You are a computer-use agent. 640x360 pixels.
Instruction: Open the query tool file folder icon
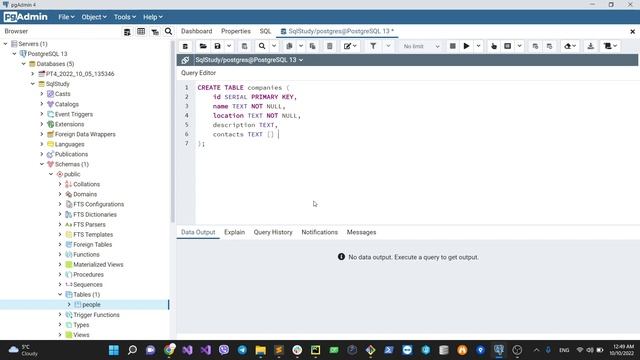203,46
